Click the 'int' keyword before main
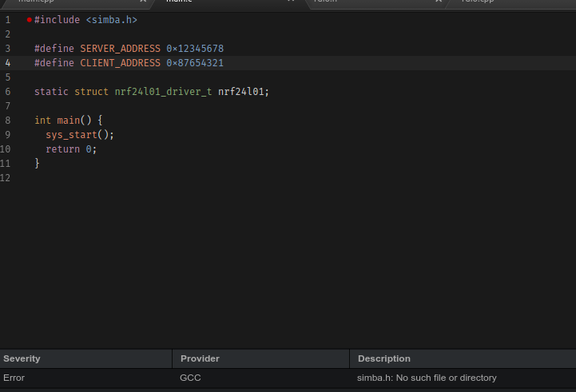Image resolution: width=576 pixels, height=392 pixels. [x=42, y=120]
